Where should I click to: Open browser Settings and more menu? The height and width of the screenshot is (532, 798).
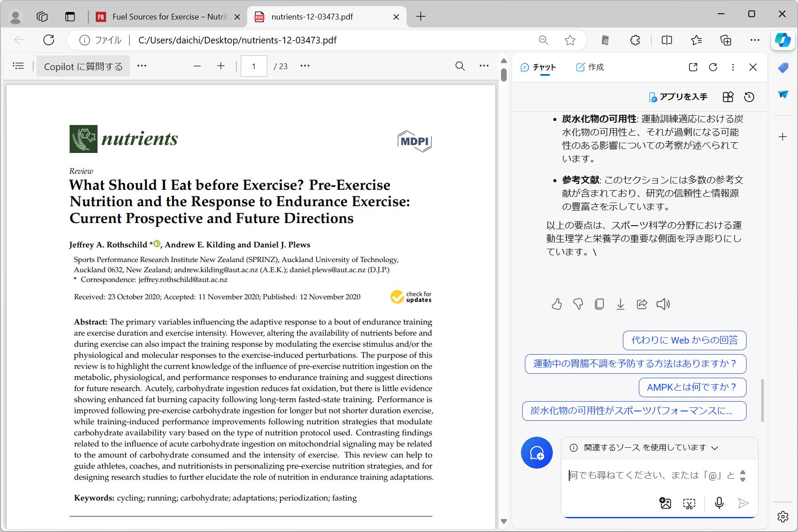point(755,40)
